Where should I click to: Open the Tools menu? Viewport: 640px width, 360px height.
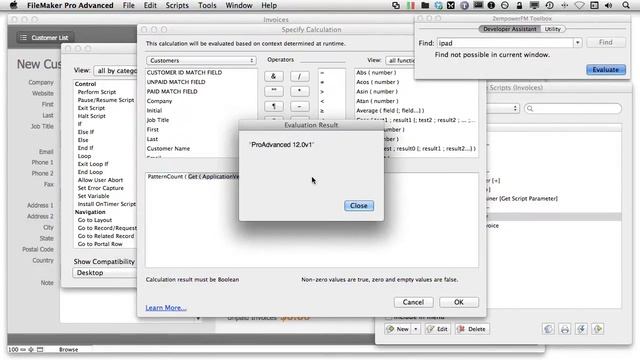pos(207,5)
